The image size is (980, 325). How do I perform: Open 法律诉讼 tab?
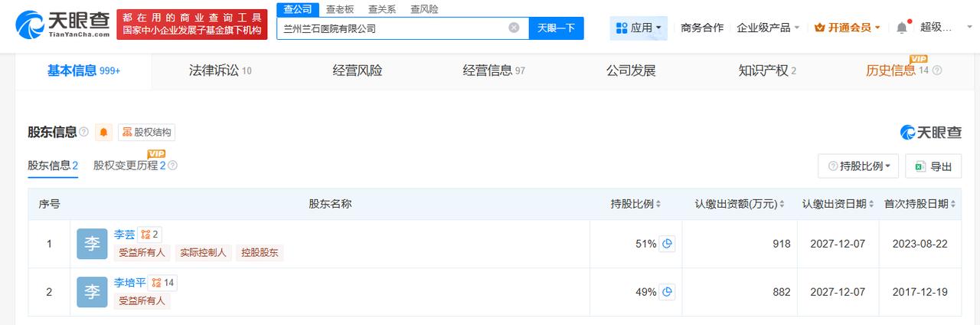coord(220,71)
